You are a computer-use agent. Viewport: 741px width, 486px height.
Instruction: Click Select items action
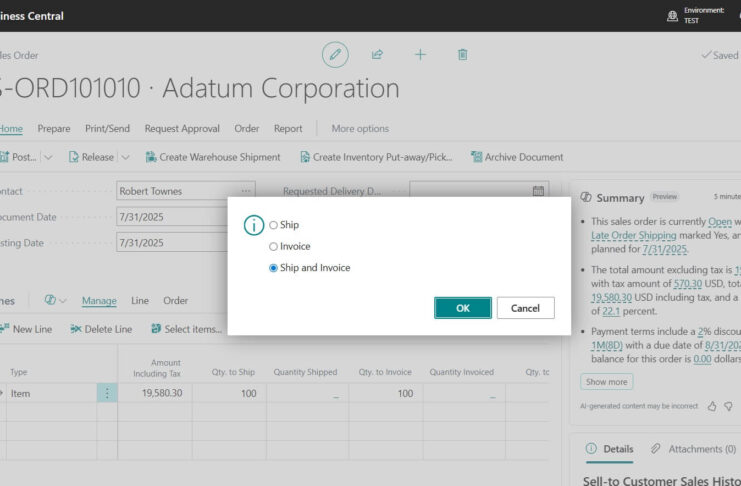(187, 329)
